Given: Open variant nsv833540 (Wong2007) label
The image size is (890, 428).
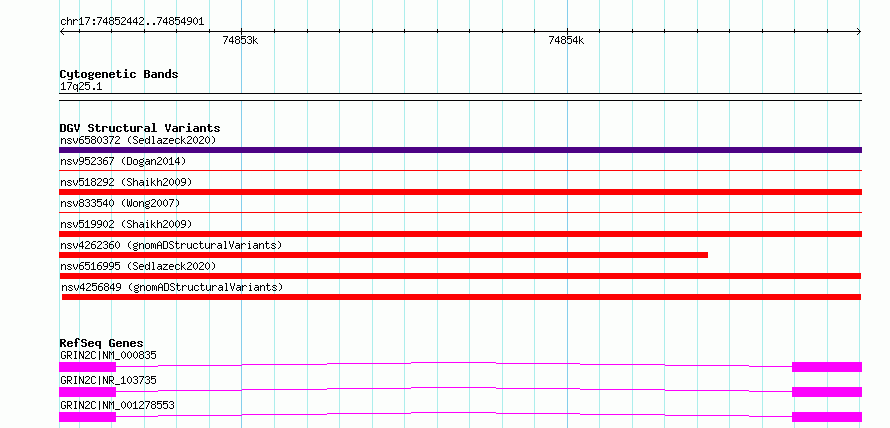Looking at the screenshot, I should pyautogui.click(x=120, y=203).
